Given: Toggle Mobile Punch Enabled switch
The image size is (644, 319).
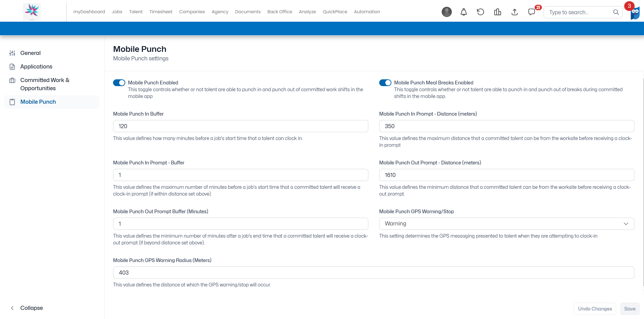Looking at the screenshot, I should pos(119,83).
